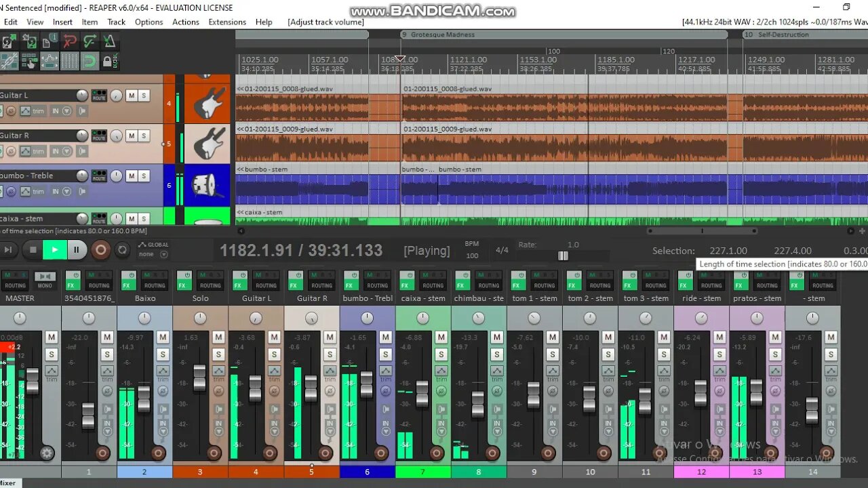Open Guitar L IN input dropdown in track panel
The height and width of the screenshot is (488, 868).
click(61, 111)
